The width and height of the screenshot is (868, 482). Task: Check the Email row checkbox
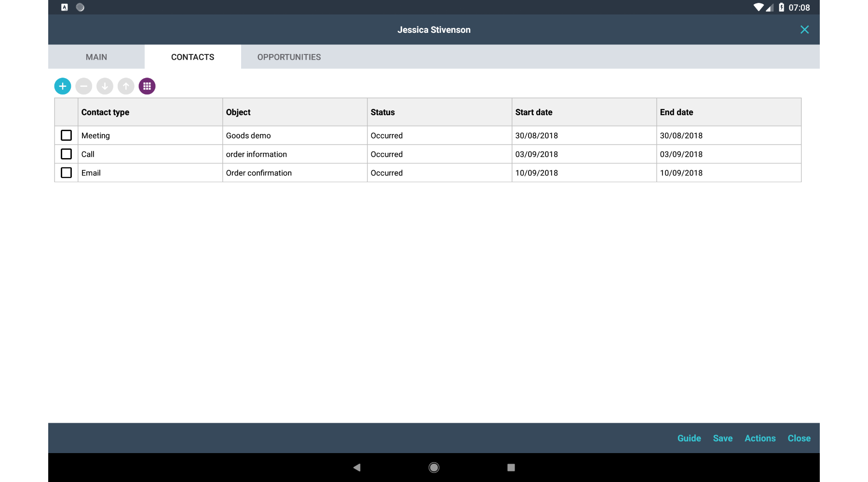67,173
